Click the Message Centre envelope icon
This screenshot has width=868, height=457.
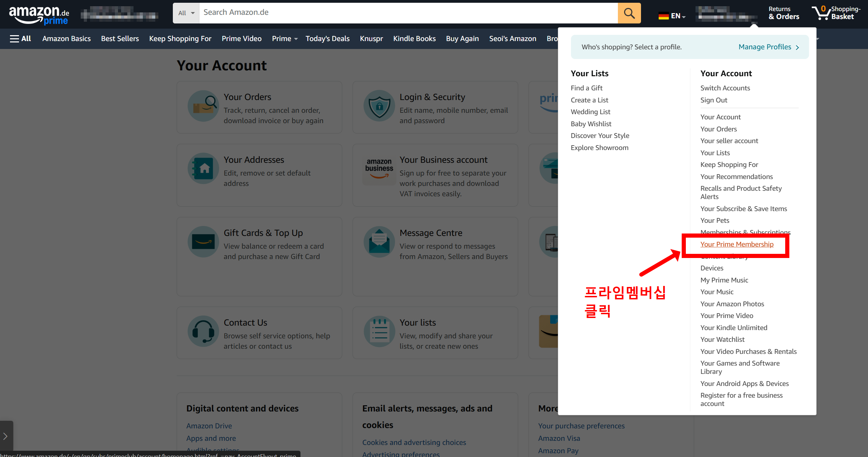pos(379,242)
